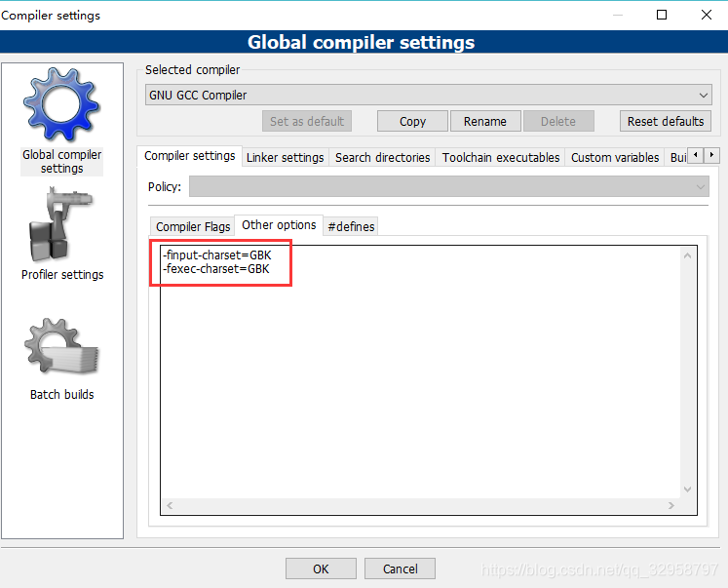728x588 pixels.
Task: Switch to the #defines sub-tab
Action: [x=351, y=226]
